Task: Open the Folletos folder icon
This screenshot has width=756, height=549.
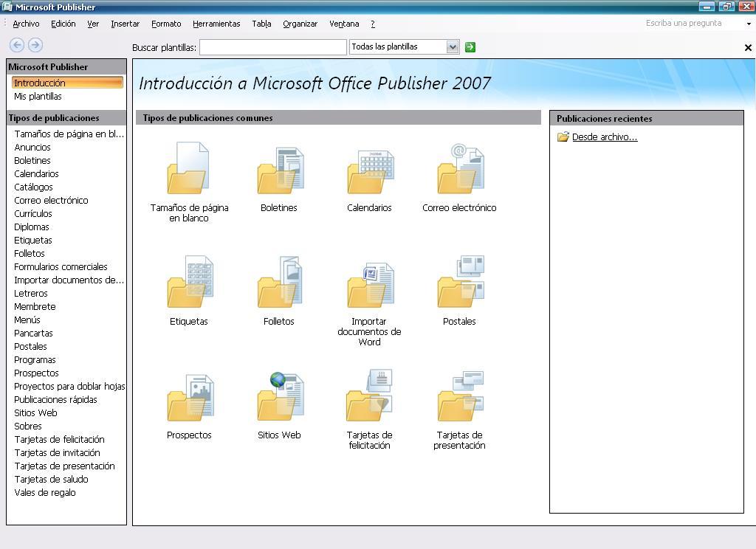Action: pyautogui.click(x=280, y=281)
